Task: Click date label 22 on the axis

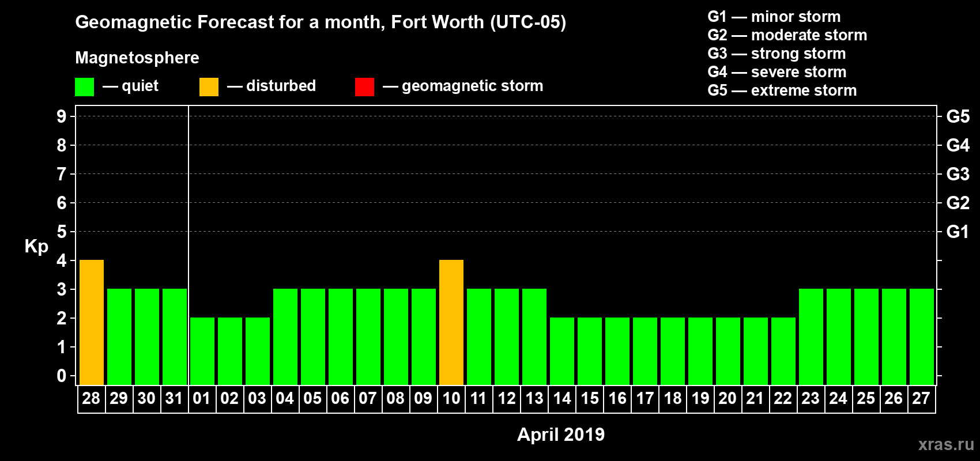Action: [x=783, y=399]
